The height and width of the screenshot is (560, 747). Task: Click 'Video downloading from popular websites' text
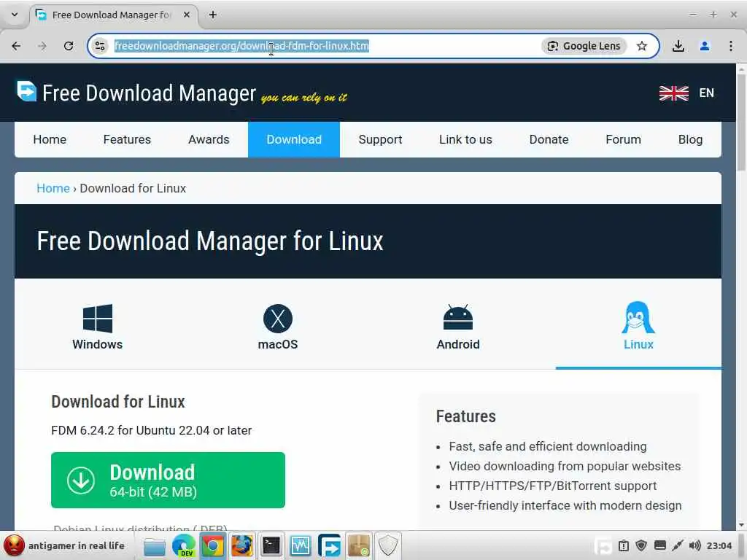[565, 466]
